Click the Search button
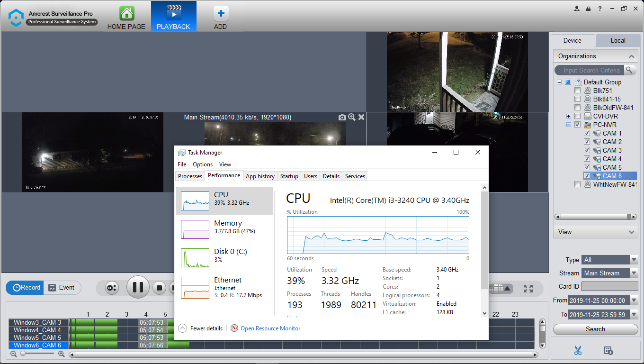This screenshot has width=644, height=364. click(x=595, y=329)
